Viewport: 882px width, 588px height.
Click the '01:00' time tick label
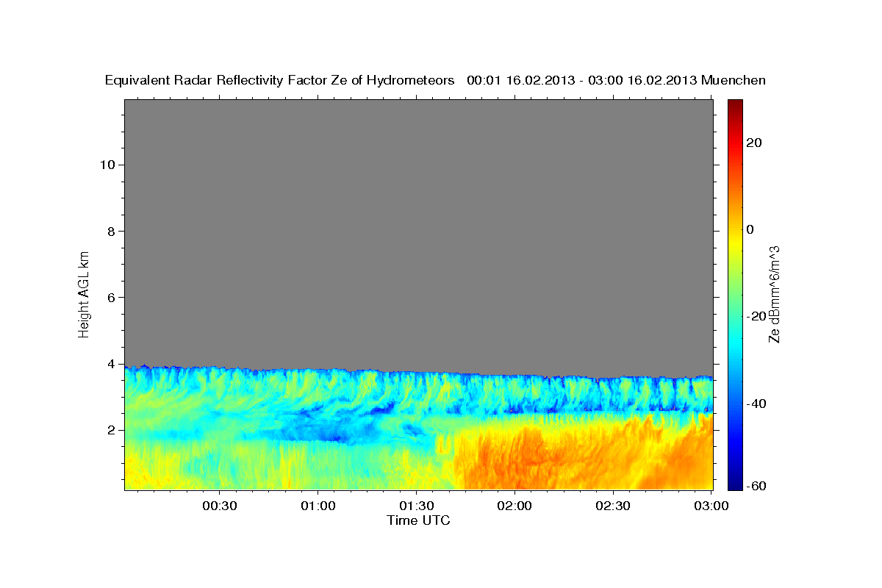(x=318, y=506)
